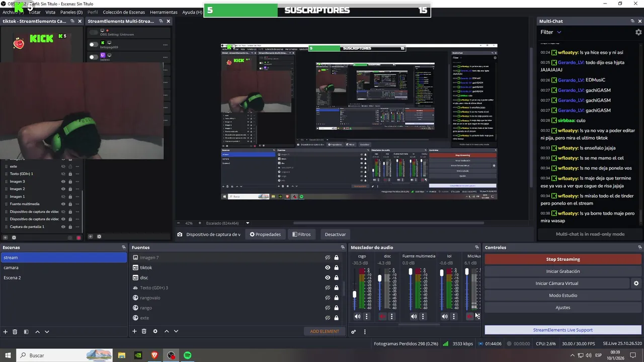
Task: Open the Perfil menu
Action: pyautogui.click(x=93, y=12)
